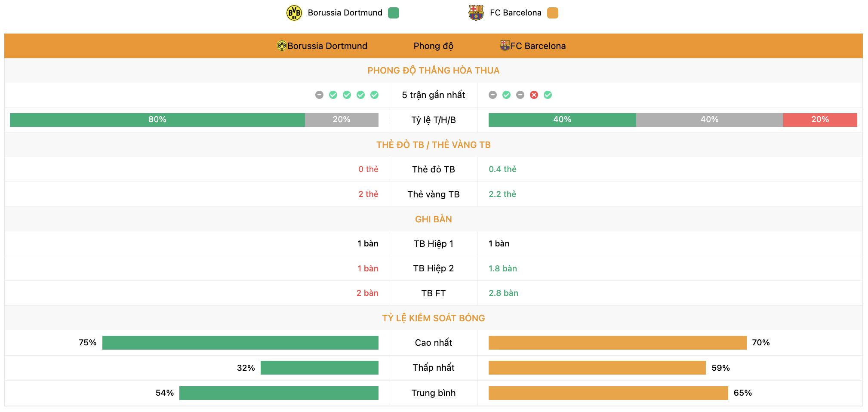The width and height of the screenshot is (868, 412).
Task: Click Dortmund's '1 bàn' first-half value
Action: click(368, 244)
